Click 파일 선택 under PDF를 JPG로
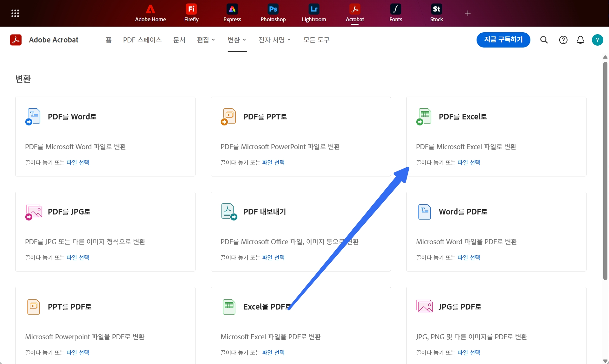Viewport: 609px width, 364px height. tap(78, 258)
